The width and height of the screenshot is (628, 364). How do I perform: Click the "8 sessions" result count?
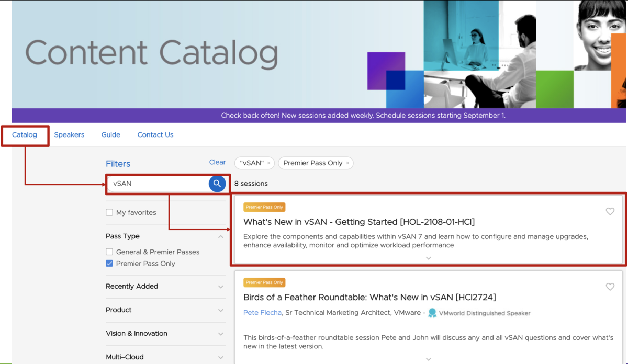[251, 184]
